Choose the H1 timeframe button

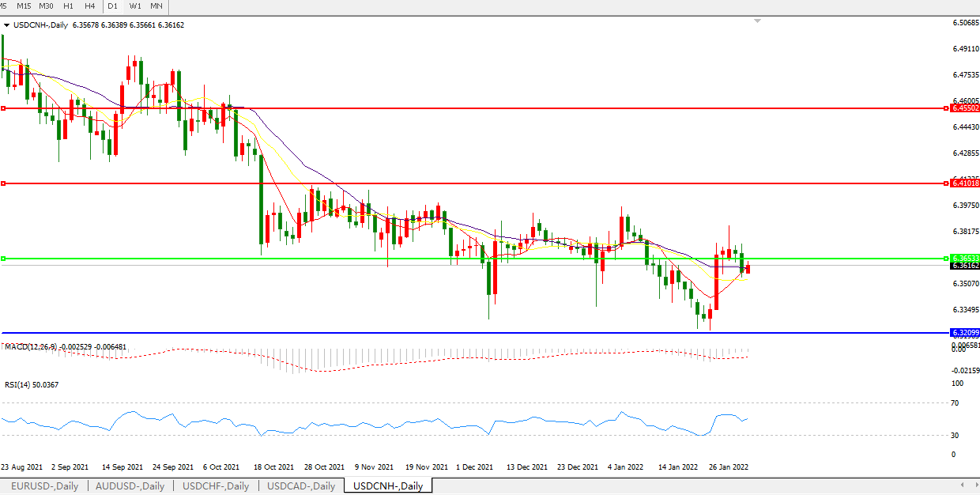point(69,6)
